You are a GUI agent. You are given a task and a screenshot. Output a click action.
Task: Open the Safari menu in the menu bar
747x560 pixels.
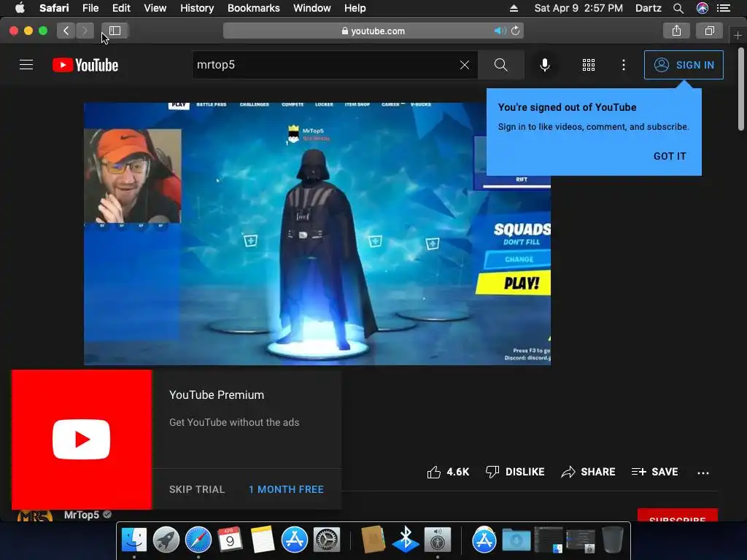tap(54, 8)
